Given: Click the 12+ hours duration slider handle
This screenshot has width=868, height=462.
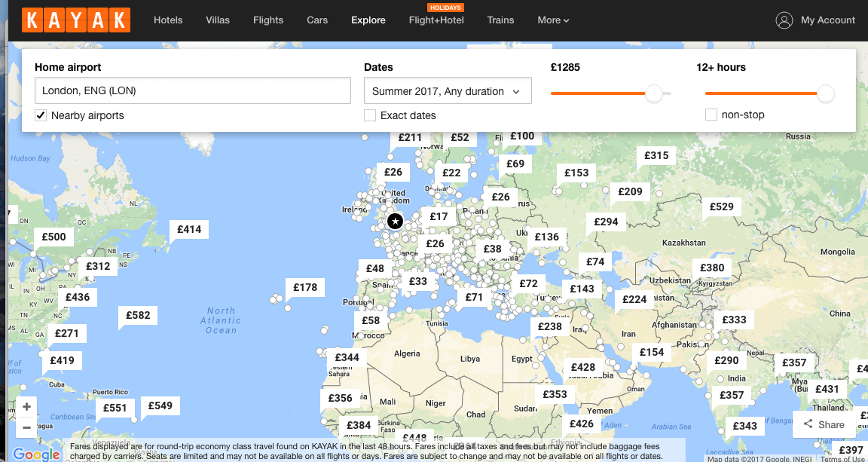Looking at the screenshot, I should point(825,93).
